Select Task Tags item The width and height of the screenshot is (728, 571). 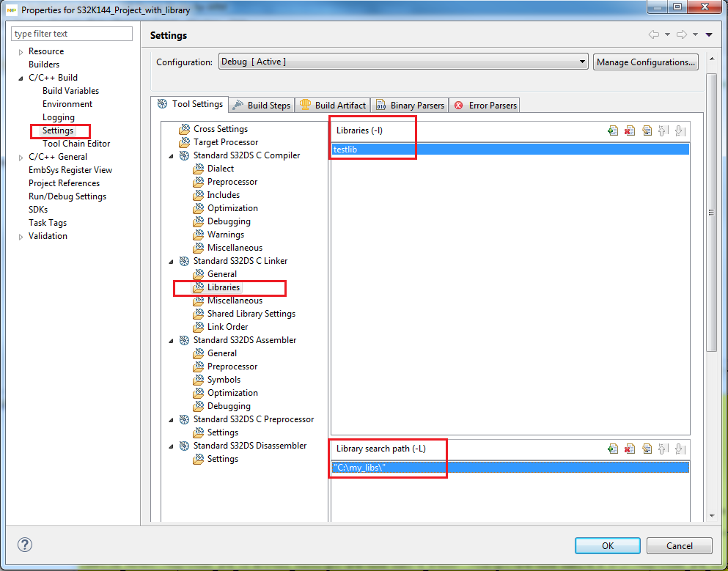click(48, 223)
